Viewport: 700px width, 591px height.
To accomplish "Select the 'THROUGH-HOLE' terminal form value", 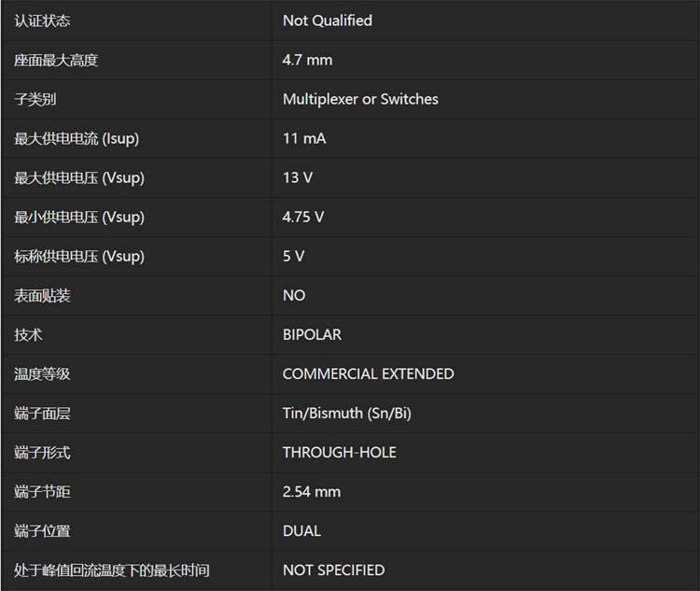I will point(339,452).
